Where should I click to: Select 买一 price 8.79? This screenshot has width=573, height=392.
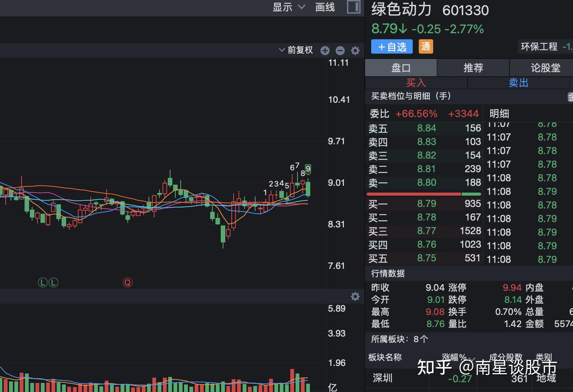click(427, 204)
